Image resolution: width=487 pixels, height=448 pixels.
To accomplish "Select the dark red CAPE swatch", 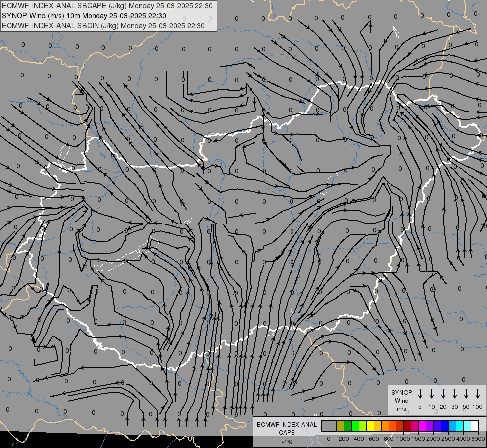I will 408,426.
